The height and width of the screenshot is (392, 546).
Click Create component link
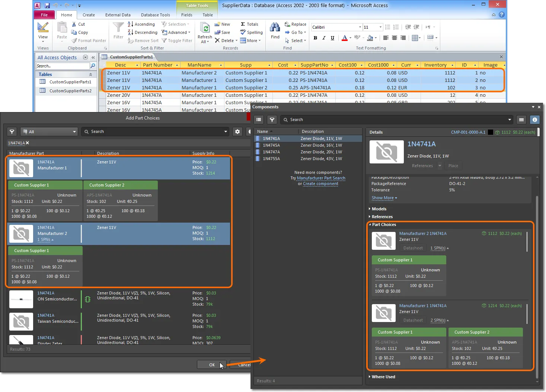320,184
